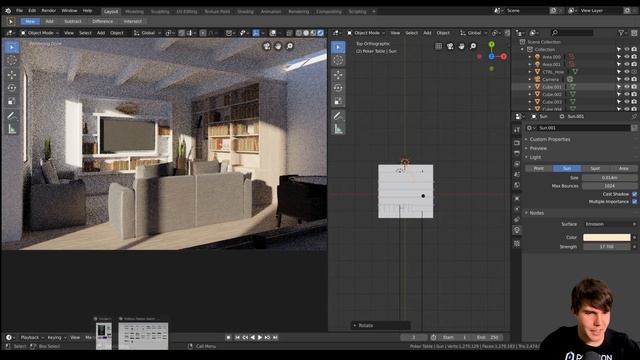Click the pan hand icon in left viewport
Viewport: 640px width, 360px height.
tap(278, 46)
